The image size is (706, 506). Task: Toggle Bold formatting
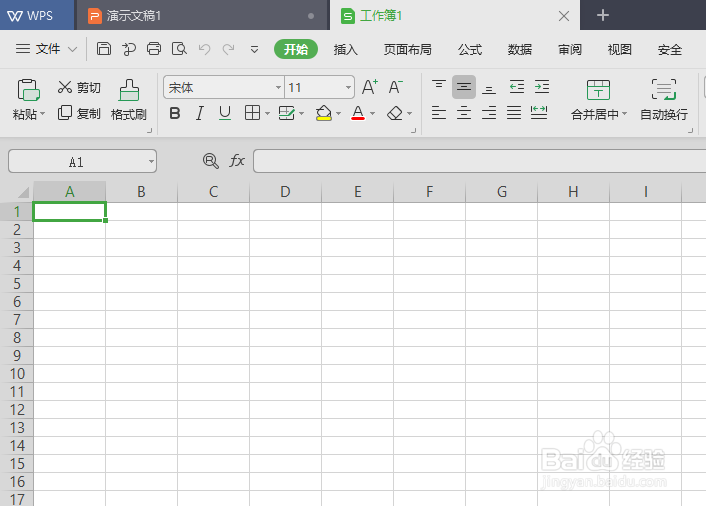point(175,113)
